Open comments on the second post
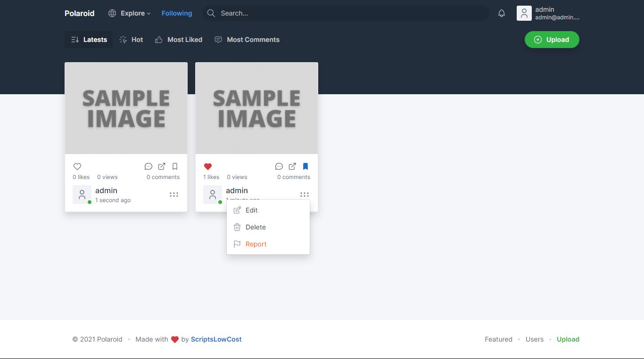The image size is (644, 359). click(279, 166)
